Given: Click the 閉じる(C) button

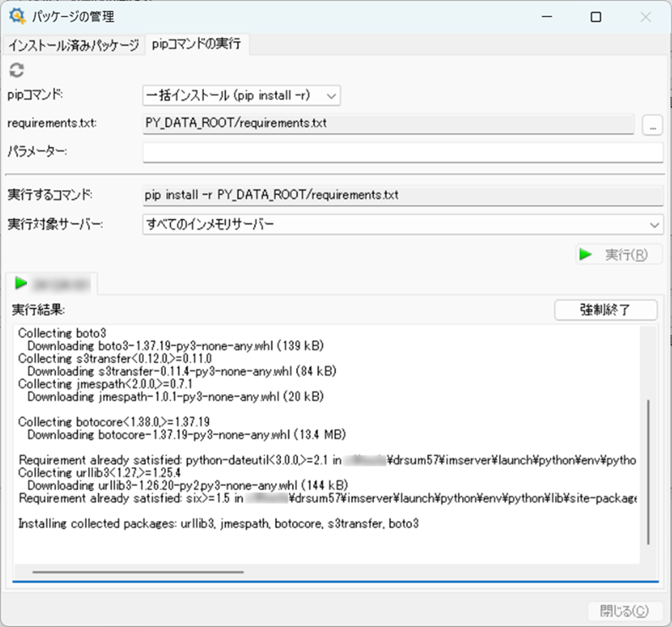Looking at the screenshot, I should click(625, 611).
